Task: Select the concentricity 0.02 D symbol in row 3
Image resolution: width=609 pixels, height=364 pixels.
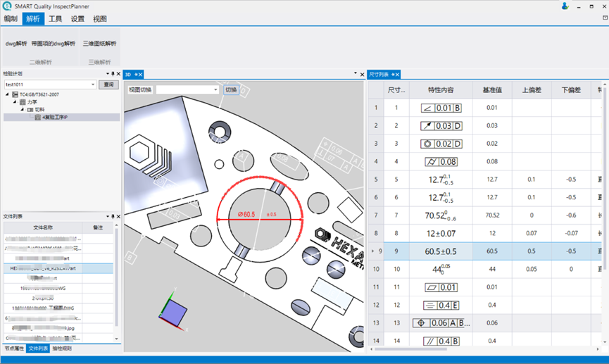Action: pyautogui.click(x=441, y=144)
